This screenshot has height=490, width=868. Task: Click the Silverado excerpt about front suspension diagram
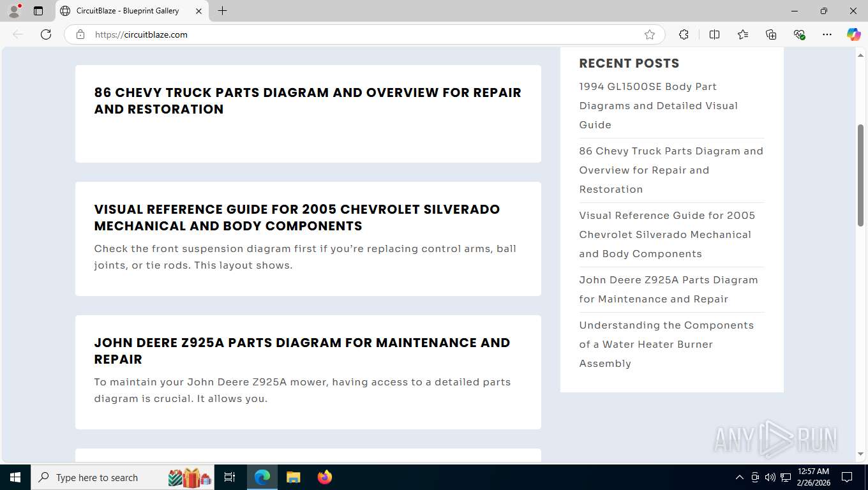[305, 256]
